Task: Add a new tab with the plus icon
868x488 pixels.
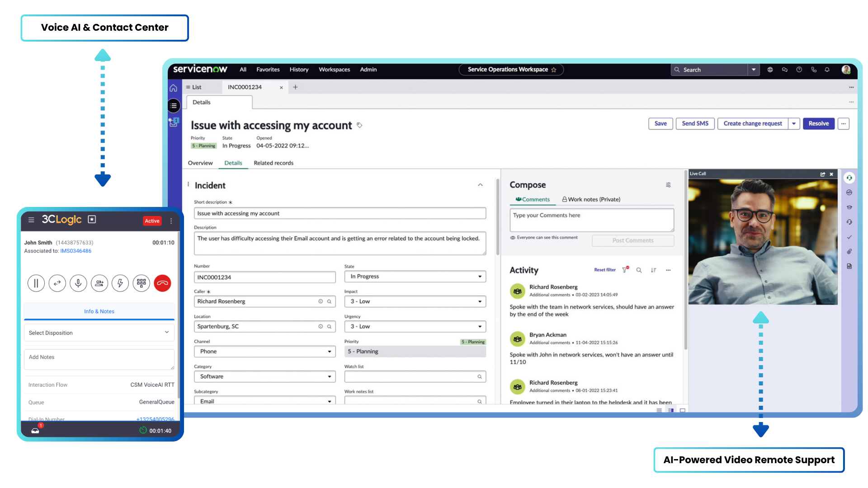Action: 295,87
